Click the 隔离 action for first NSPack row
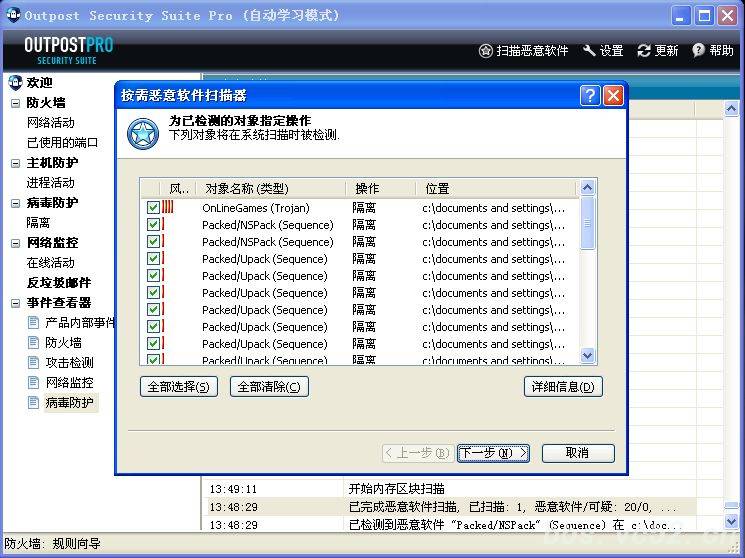Screen dimensions: 745x558 tap(364, 225)
